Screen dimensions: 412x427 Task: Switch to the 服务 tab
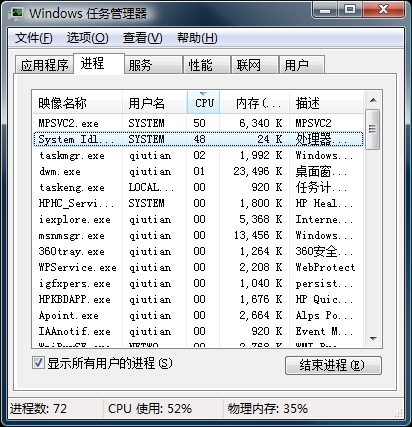[153, 65]
